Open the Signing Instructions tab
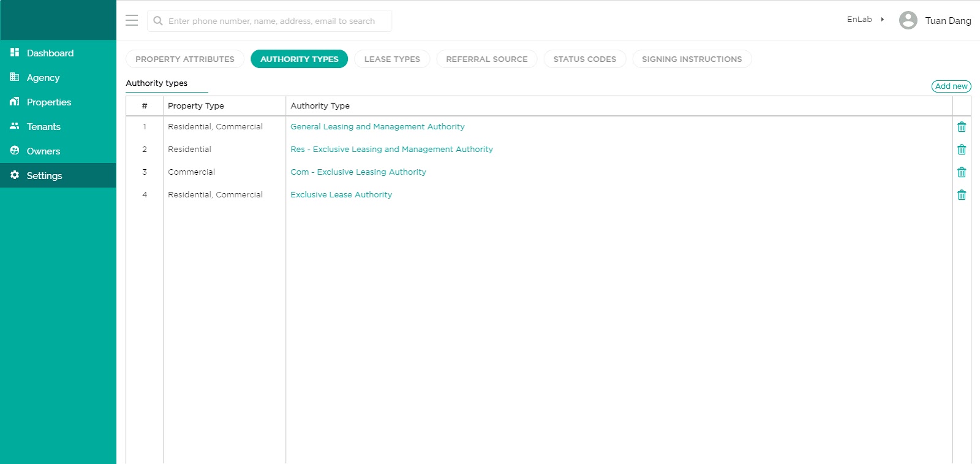Image resolution: width=980 pixels, height=464 pixels. [692, 59]
